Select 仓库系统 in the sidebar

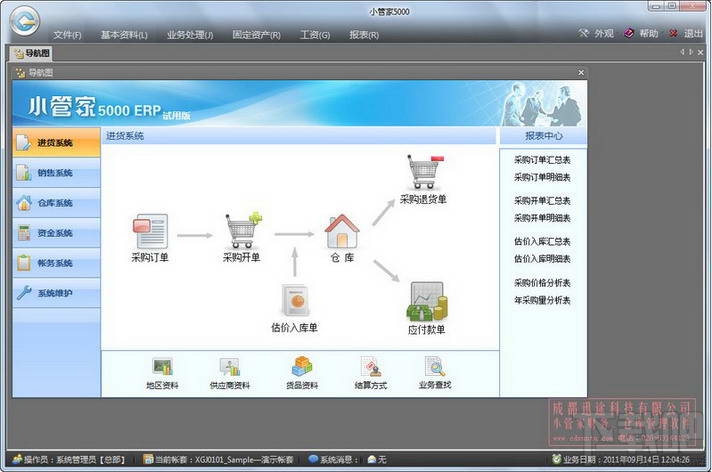point(56,203)
